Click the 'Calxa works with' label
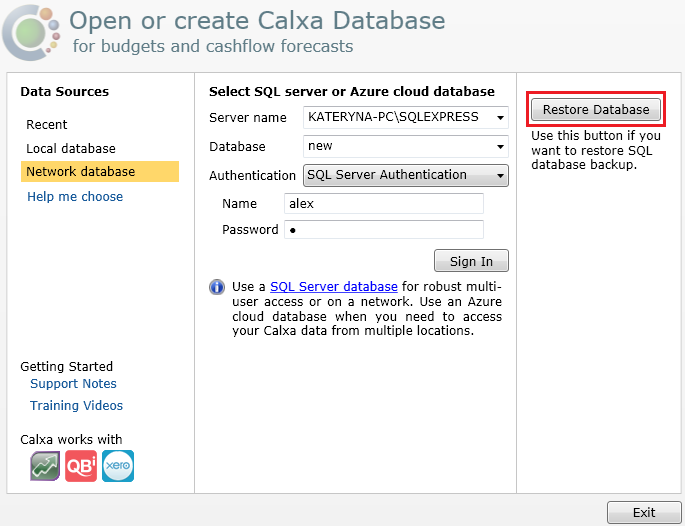This screenshot has width=685, height=526. click(x=71, y=439)
